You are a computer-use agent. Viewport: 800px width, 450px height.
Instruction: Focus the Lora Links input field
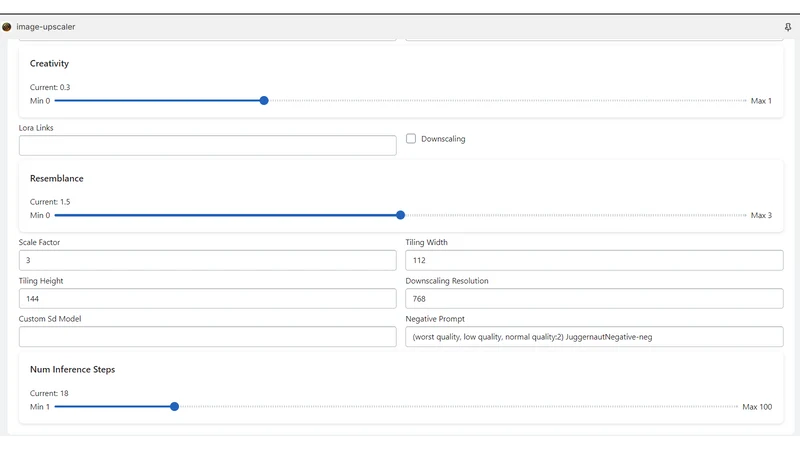click(x=208, y=145)
